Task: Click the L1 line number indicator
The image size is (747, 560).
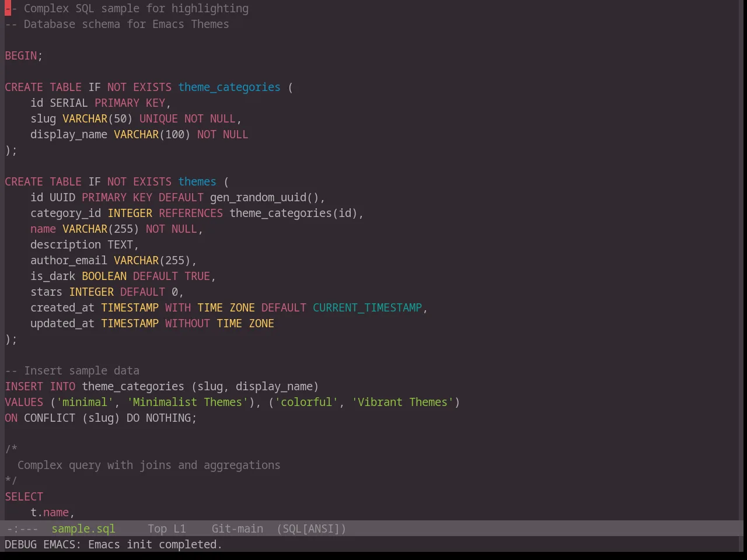Action: pos(179,528)
